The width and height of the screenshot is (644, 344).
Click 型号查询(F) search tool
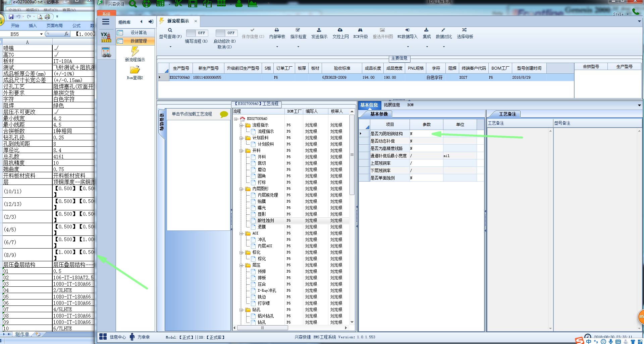(x=170, y=33)
